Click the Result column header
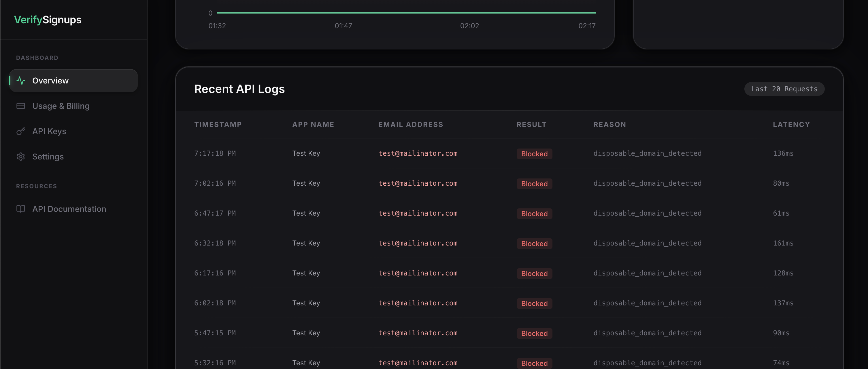868x369 pixels. (531, 125)
